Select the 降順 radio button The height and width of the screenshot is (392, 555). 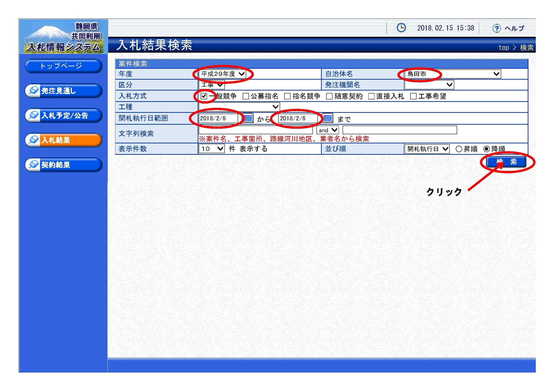tap(486, 149)
